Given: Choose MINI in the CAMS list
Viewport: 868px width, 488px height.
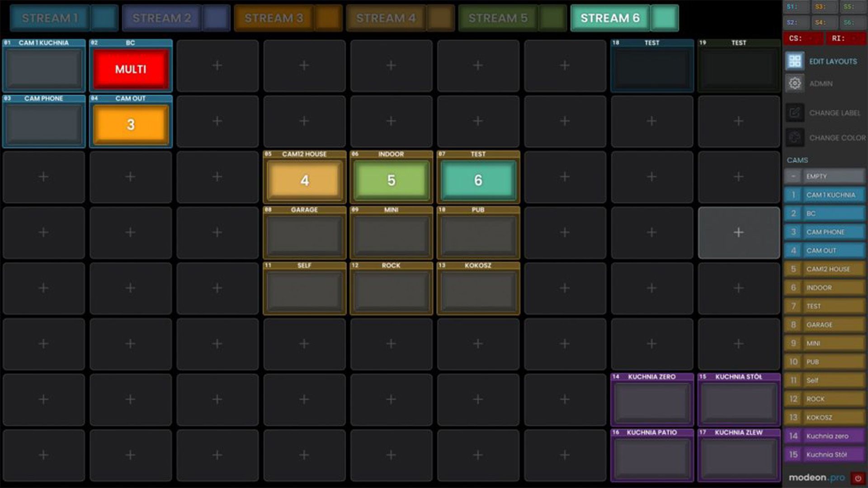Looking at the screenshot, I should pyautogui.click(x=825, y=343).
